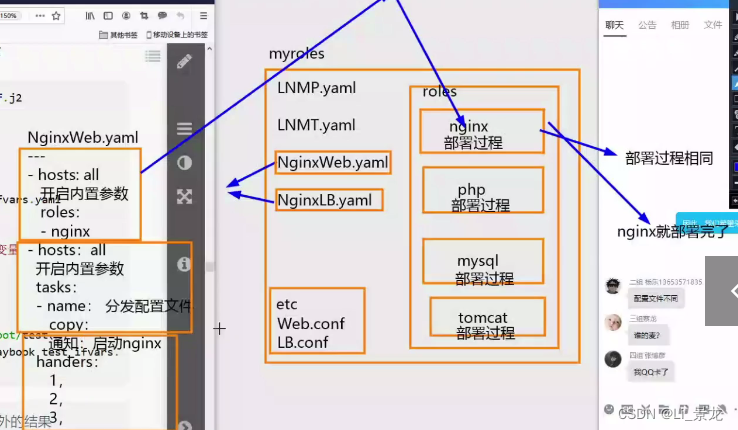Click the 150% zoom level indicator
Image resolution: width=738 pixels, height=430 pixels.
[8, 16]
